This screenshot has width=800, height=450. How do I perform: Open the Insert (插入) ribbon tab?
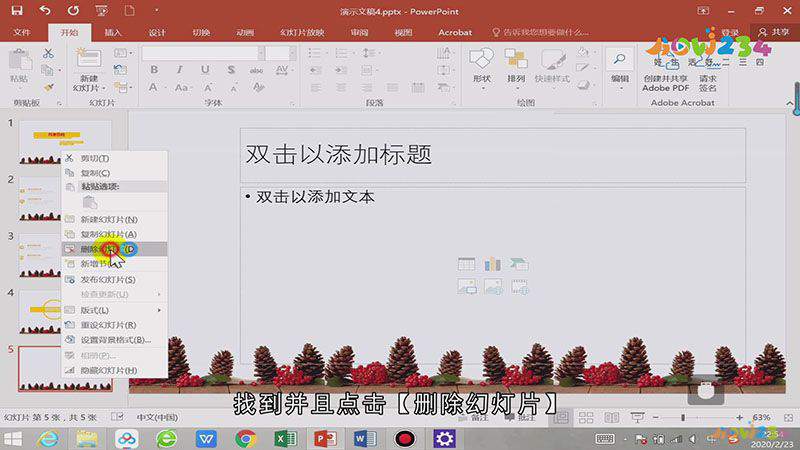tap(113, 32)
